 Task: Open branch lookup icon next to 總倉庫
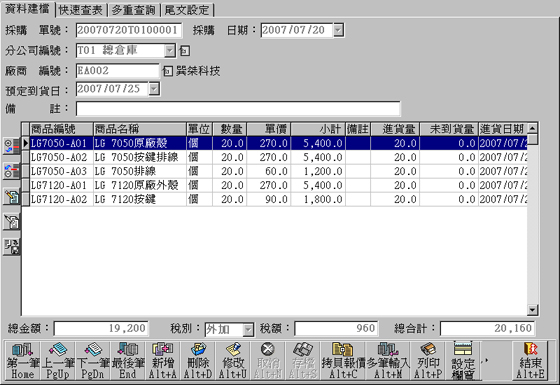184,50
